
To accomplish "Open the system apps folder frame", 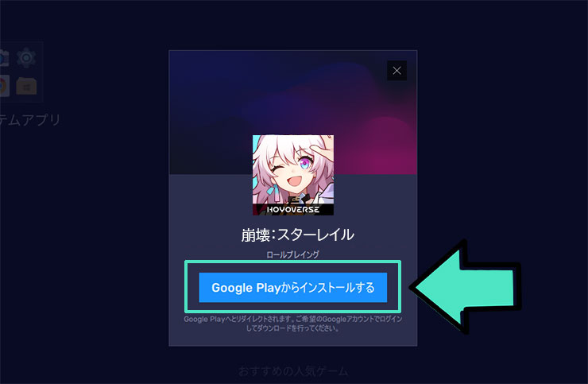I will (x=21, y=72).
